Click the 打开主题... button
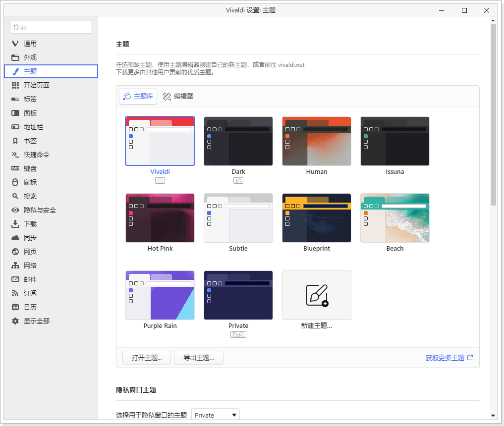This screenshot has width=504, height=426. (x=147, y=358)
